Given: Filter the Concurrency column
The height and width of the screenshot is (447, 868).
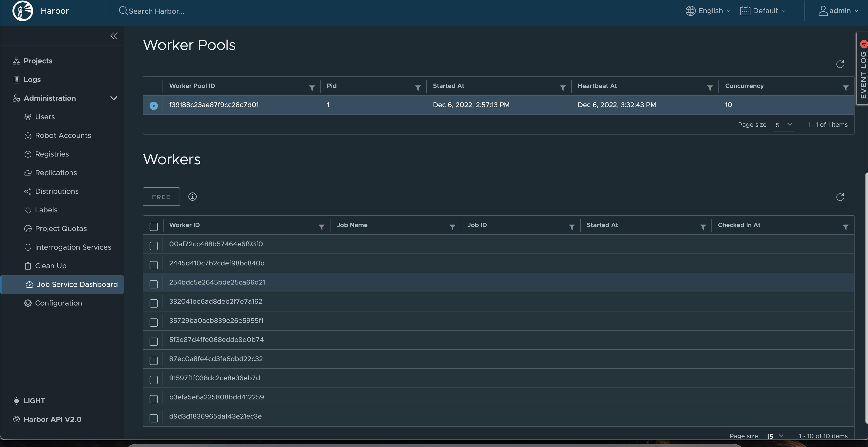Looking at the screenshot, I should 845,88.
